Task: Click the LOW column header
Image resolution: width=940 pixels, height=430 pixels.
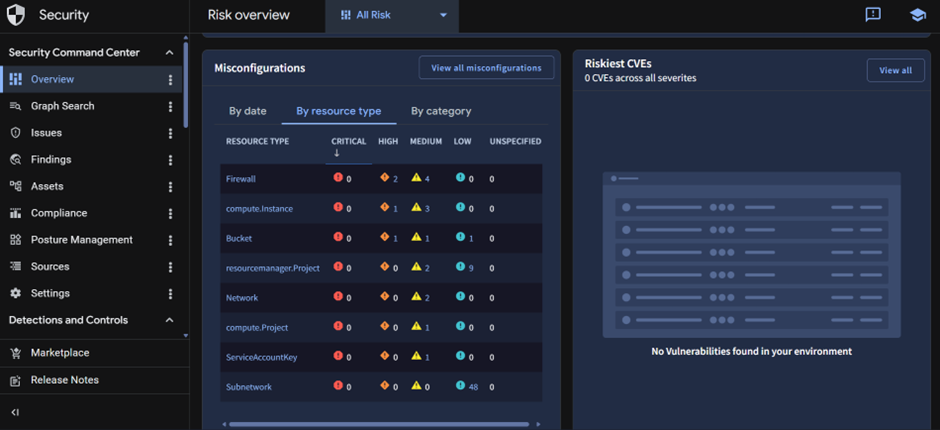Action: [x=462, y=142]
